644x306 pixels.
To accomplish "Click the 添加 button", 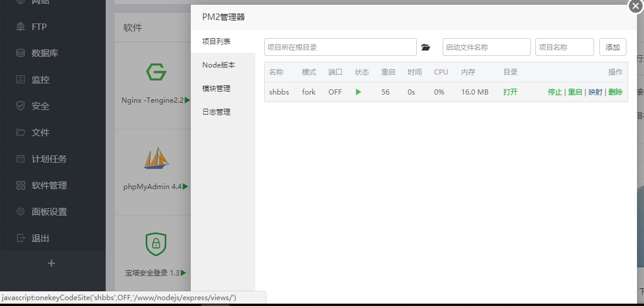I will [612, 47].
